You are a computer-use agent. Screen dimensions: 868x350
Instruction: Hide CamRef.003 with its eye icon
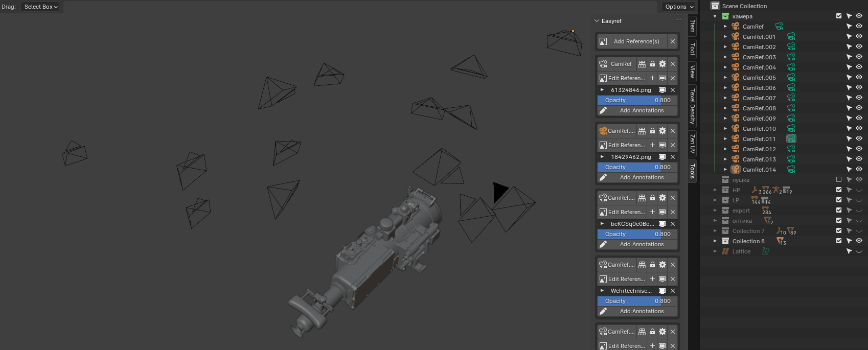click(859, 57)
